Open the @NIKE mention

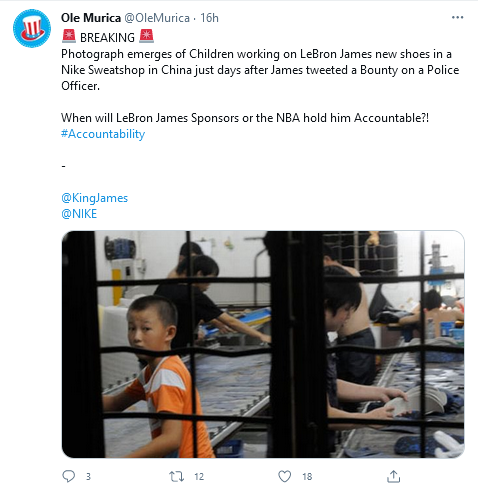[79, 214]
